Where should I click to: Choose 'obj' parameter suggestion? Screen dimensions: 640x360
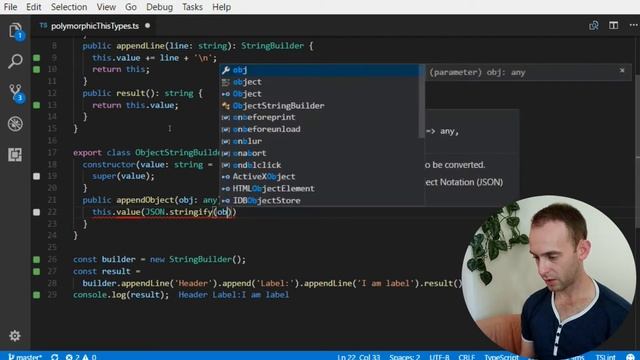320,70
